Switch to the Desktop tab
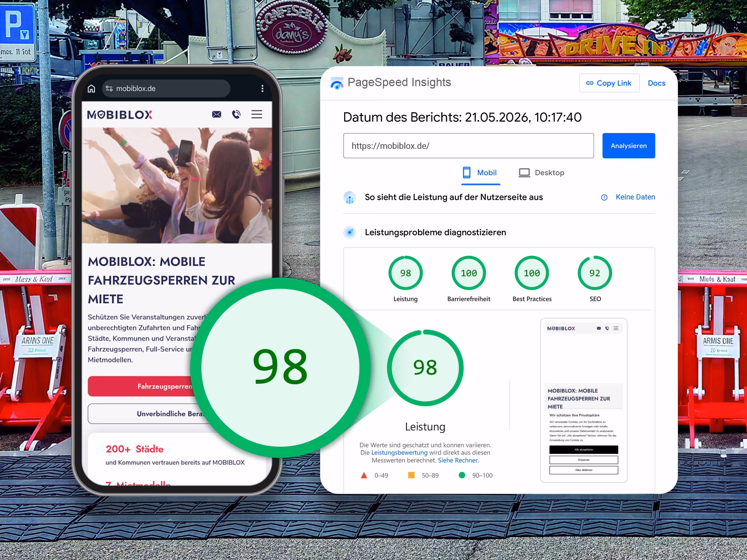This screenshot has height=560, width=747. click(x=541, y=173)
